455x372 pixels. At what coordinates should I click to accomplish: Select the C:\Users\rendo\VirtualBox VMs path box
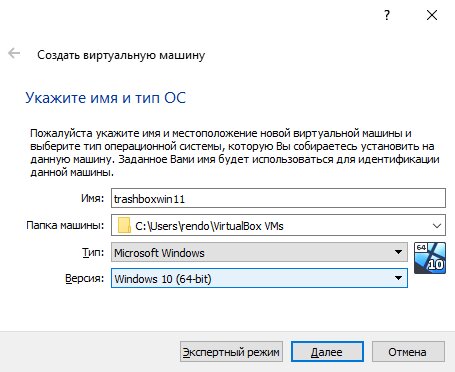278,225
